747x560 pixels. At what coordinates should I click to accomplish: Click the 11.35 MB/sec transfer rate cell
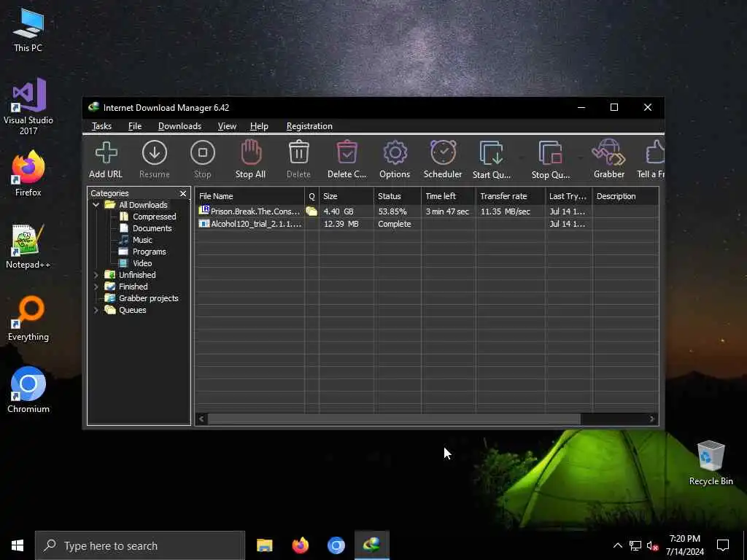click(x=505, y=211)
